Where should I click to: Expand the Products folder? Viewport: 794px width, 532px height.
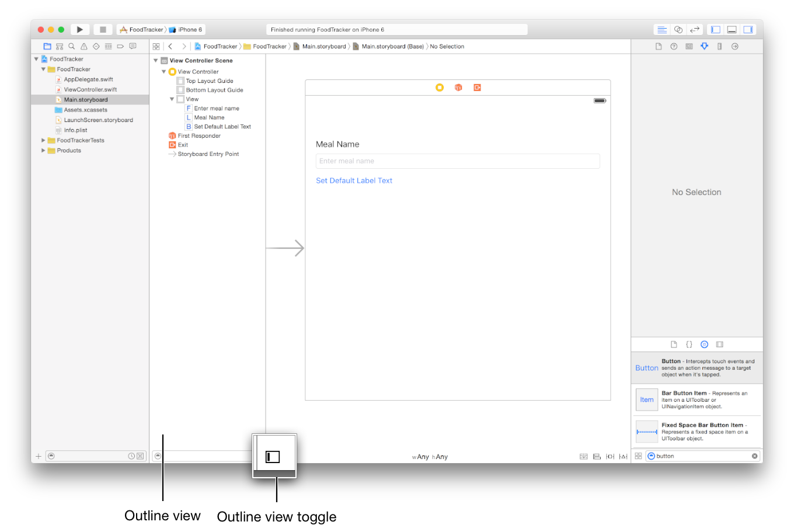point(43,151)
